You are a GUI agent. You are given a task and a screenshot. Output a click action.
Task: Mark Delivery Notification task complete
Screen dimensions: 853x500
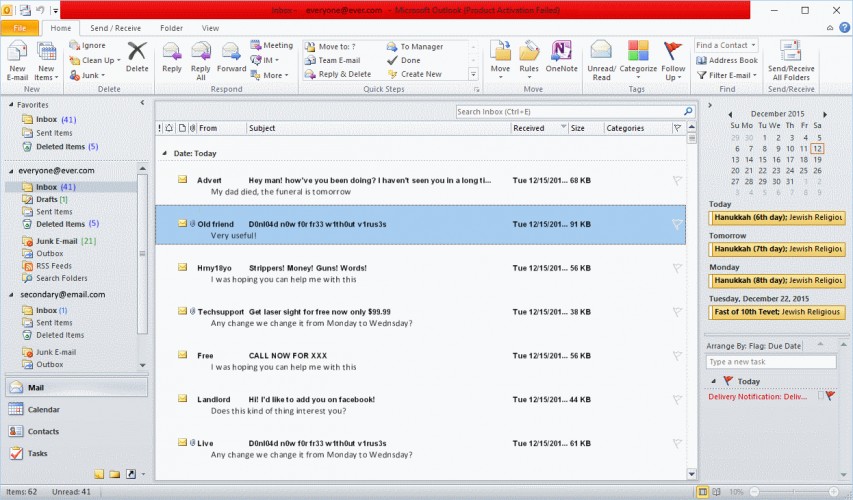pyautogui.click(x=820, y=396)
